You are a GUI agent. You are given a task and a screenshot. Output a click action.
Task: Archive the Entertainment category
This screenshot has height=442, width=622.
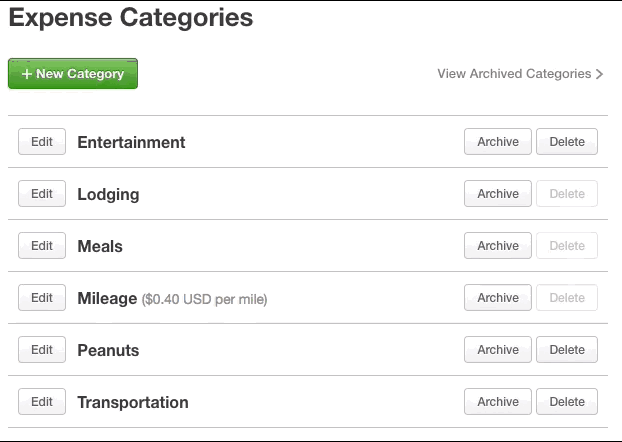498,142
